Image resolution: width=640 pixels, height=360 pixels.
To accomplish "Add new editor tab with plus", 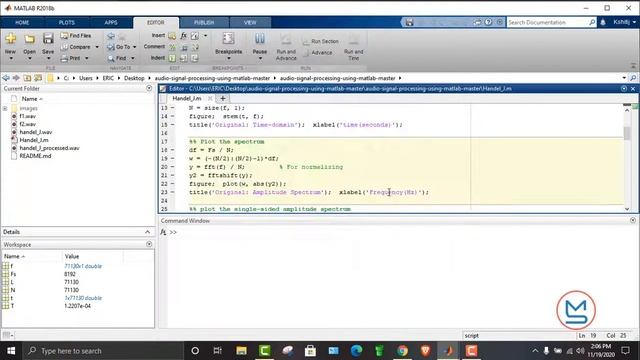I will tap(223, 98).
